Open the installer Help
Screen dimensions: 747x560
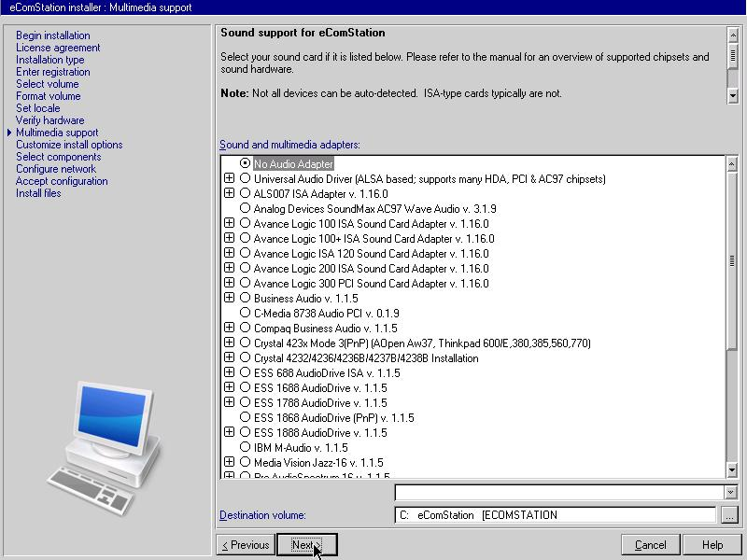[x=712, y=545]
